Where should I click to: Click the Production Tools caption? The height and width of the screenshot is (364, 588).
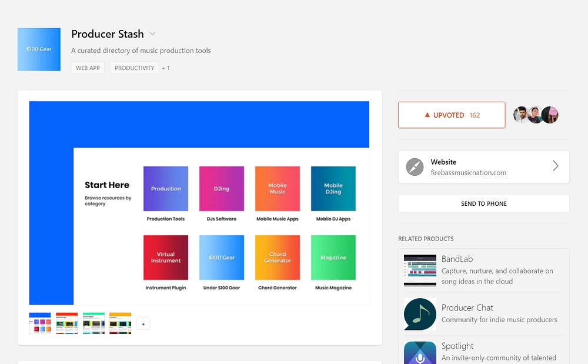[x=166, y=219]
